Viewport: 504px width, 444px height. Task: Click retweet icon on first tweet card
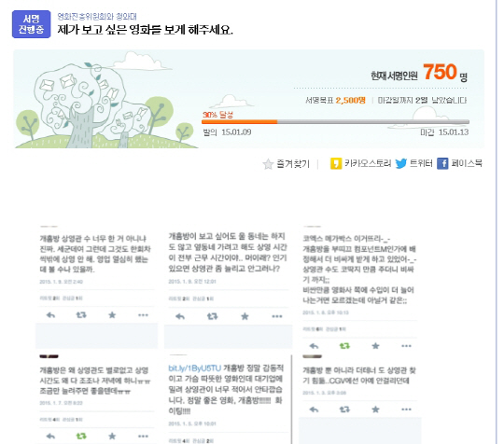click(x=81, y=315)
